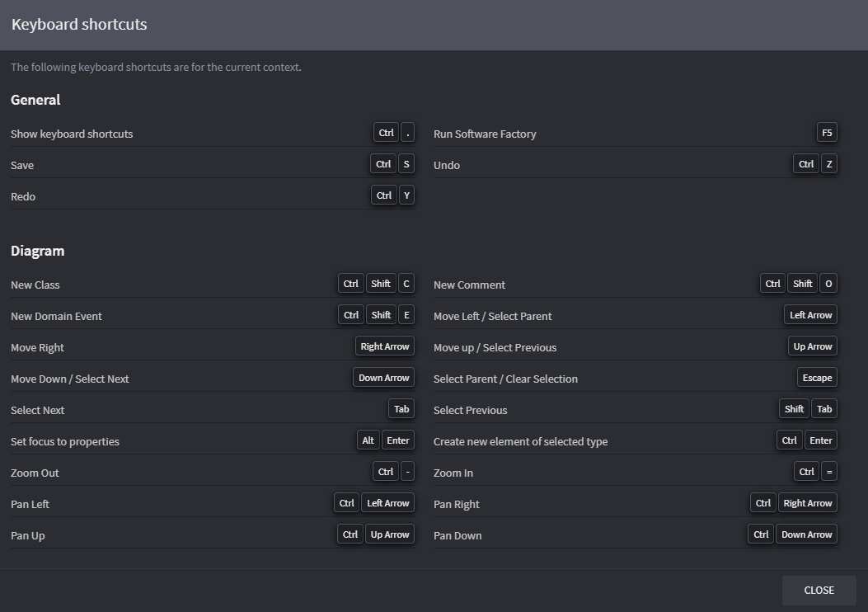
Task: Click the Escape key badge
Action: [817, 378]
